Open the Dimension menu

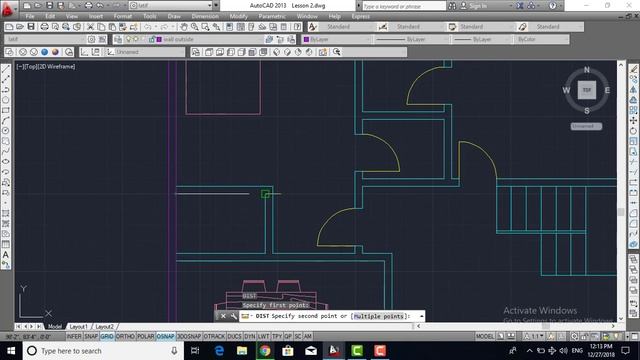[205, 16]
